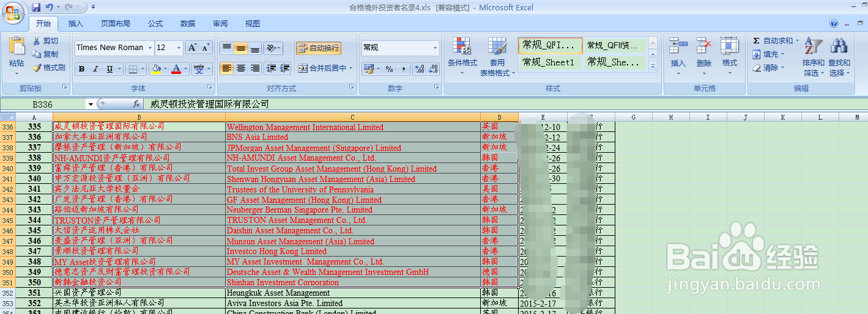Apply bottom vertical alignment
The height and width of the screenshot is (314, 868).
coord(256,48)
